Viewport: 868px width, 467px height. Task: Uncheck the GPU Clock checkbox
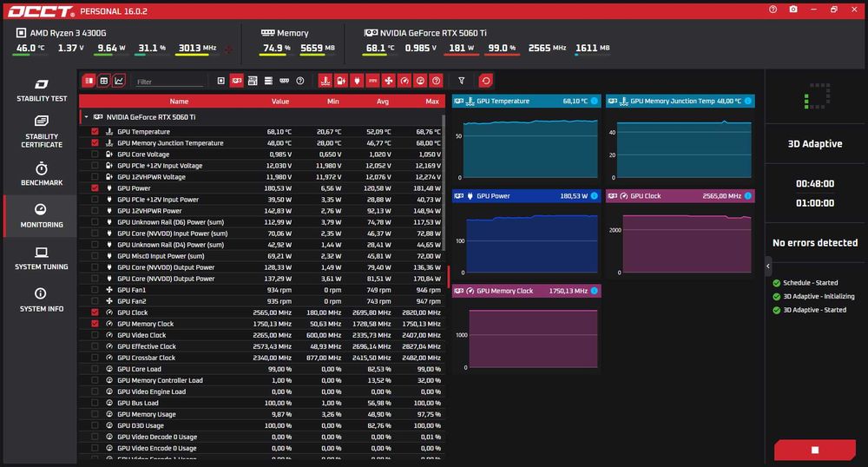(95, 312)
